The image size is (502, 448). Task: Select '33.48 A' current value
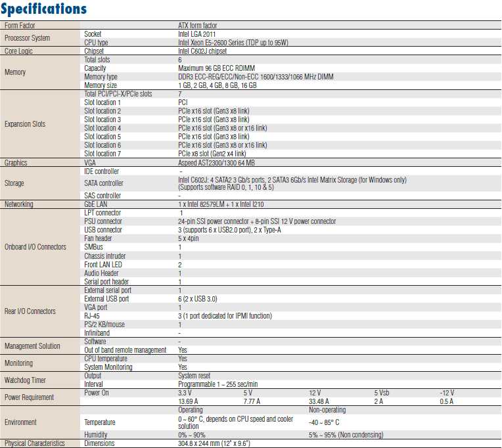coord(319,401)
